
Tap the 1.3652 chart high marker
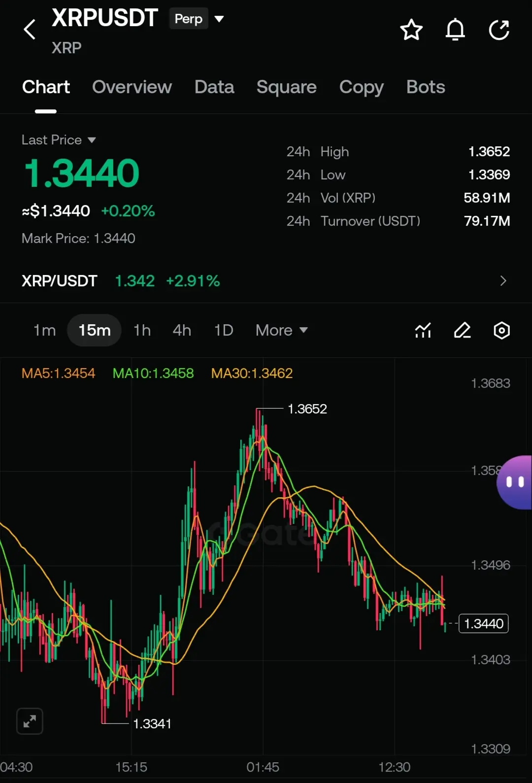pyautogui.click(x=307, y=409)
